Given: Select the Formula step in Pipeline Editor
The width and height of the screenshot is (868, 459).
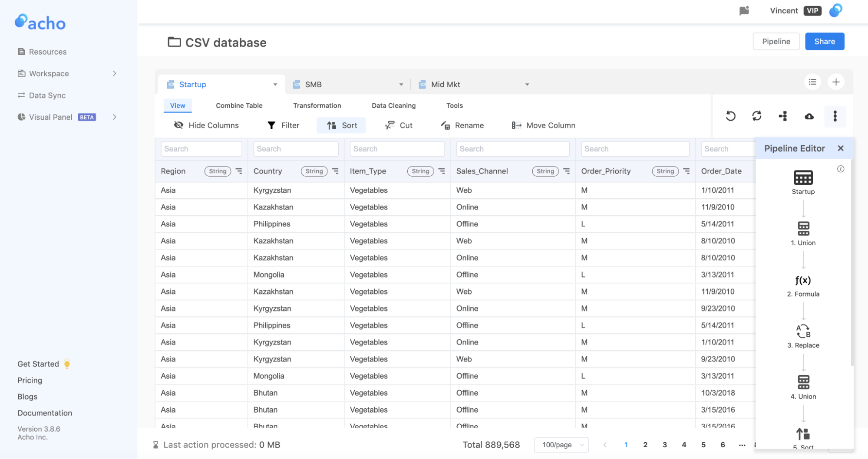Looking at the screenshot, I should point(803,285).
